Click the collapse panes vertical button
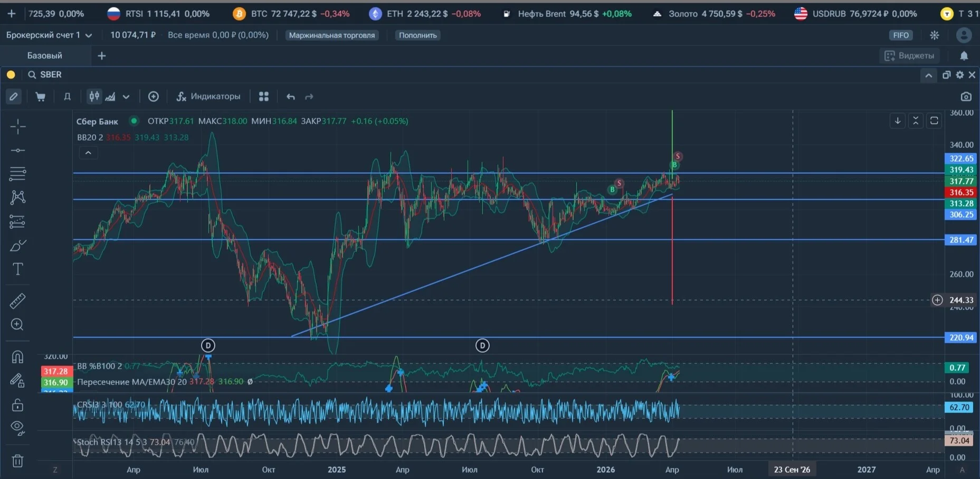This screenshot has height=479, width=980. [x=916, y=121]
